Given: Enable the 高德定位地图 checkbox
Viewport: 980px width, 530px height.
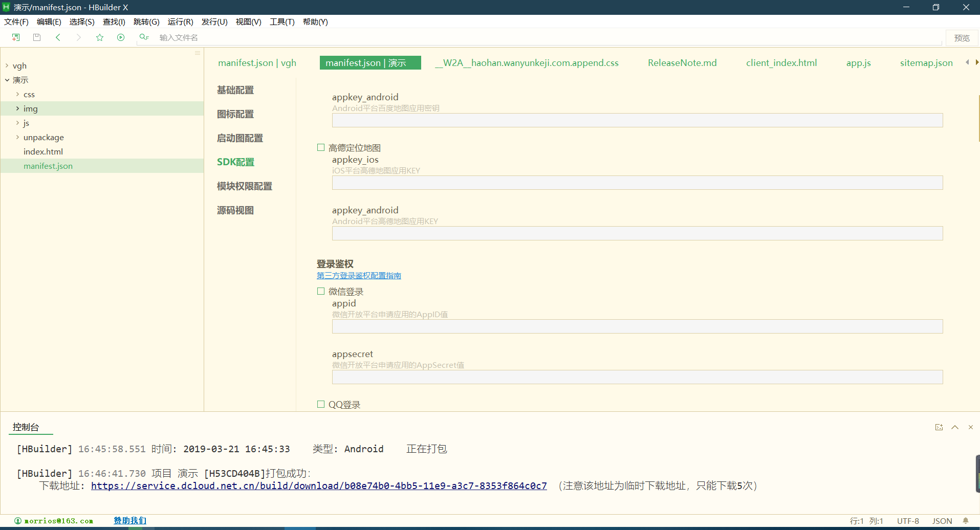Looking at the screenshot, I should (x=321, y=147).
